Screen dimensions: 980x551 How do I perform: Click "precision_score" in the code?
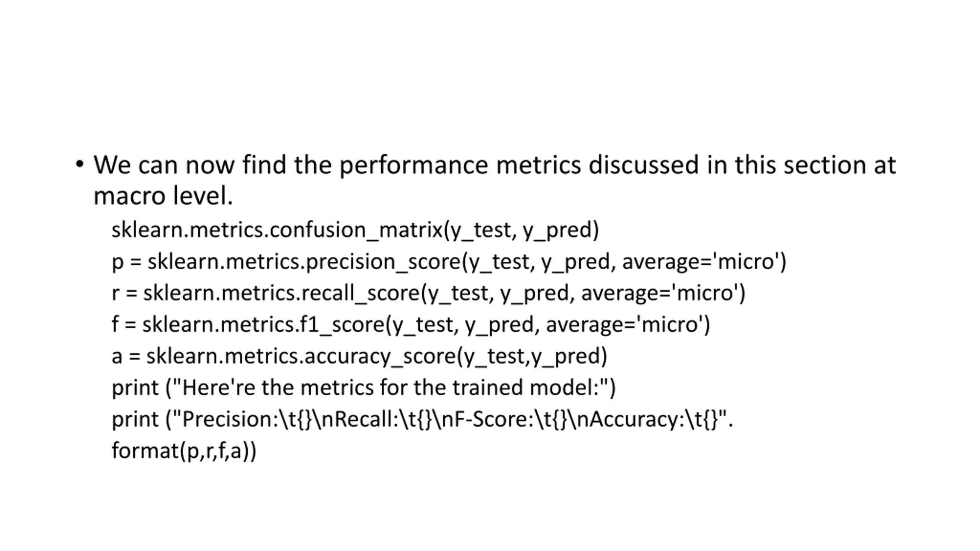[383, 262]
